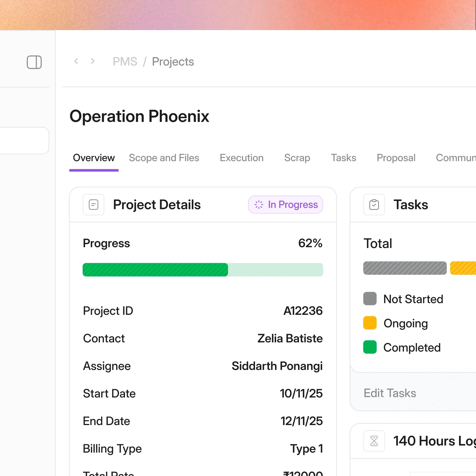Select the Scrap tab
Screen dimensions: 476x476
click(x=297, y=158)
